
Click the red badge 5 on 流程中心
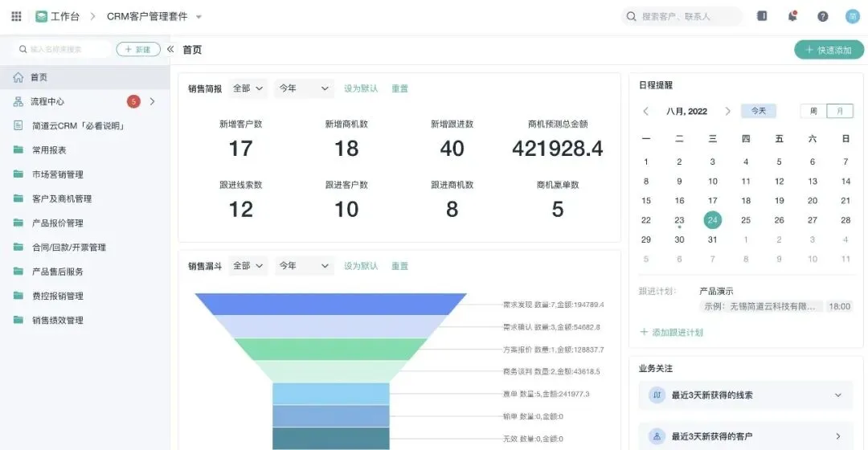133,101
